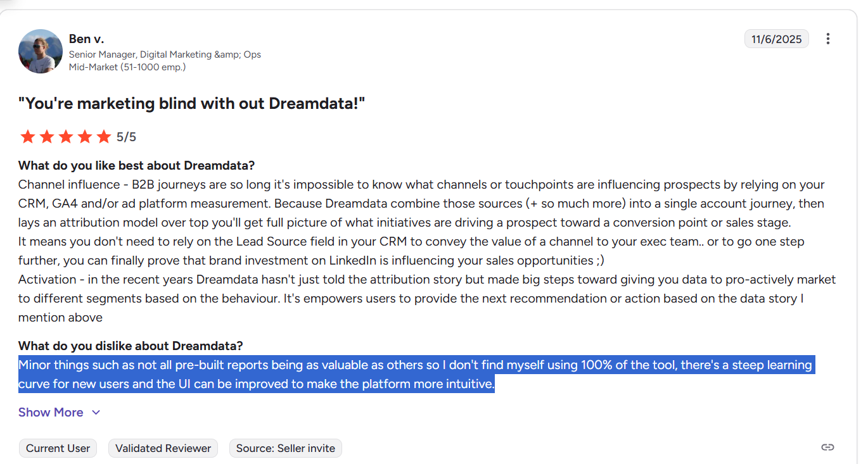Click Ben v.'s profile avatar
Viewport: 868px width, 464px height.
pyautogui.click(x=40, y=51)
